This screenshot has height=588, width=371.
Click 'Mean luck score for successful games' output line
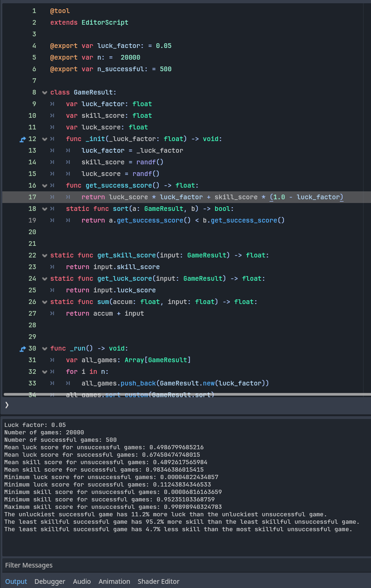[x=102, y=454]
